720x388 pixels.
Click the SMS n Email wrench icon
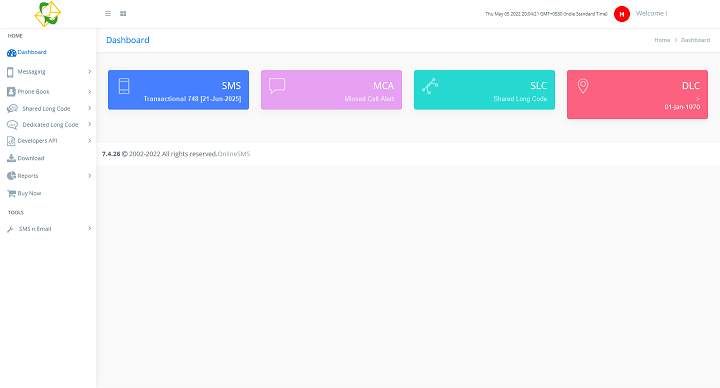pos(10,229)
